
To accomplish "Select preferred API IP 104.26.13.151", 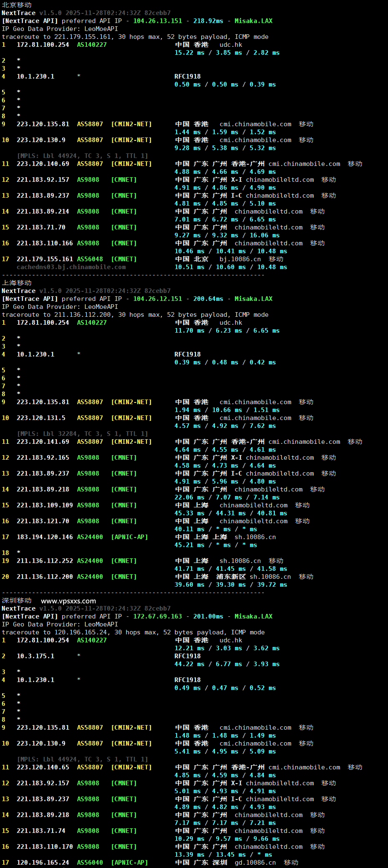I will point(157,21).
